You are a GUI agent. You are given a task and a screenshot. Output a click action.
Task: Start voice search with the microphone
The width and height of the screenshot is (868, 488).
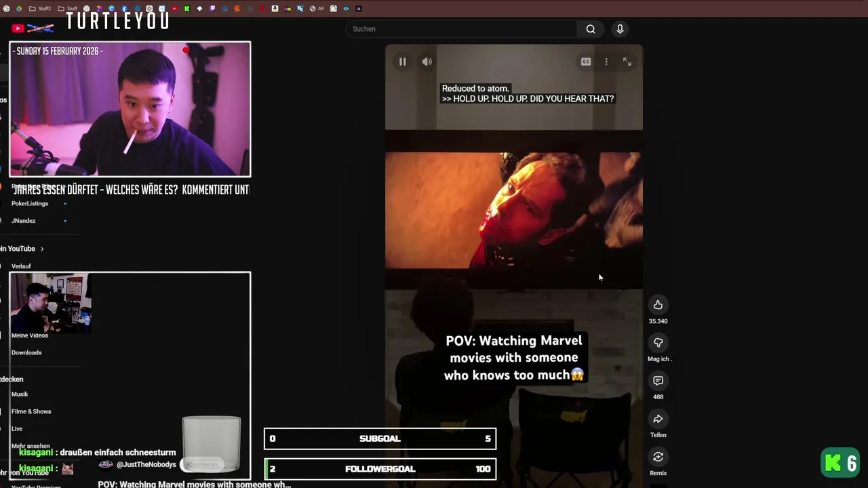tap(620, 29)
